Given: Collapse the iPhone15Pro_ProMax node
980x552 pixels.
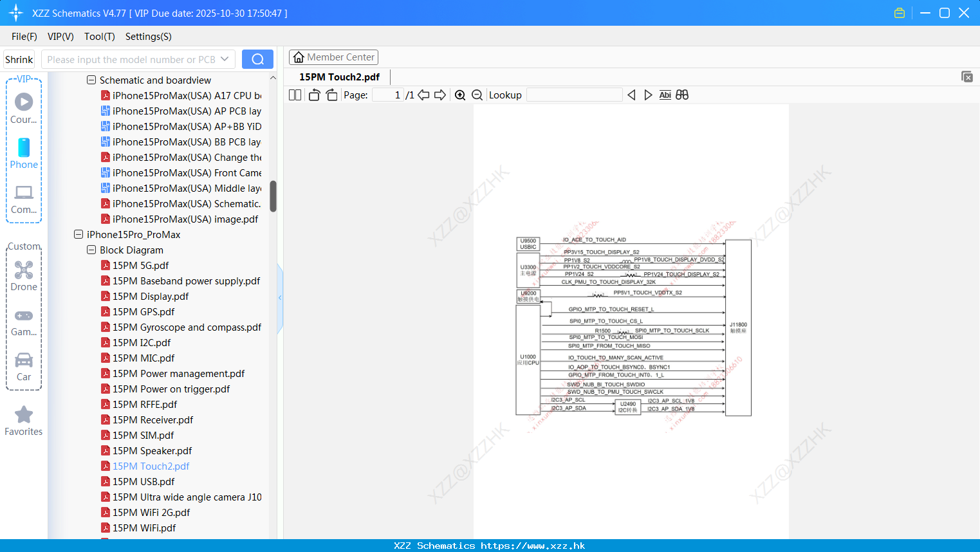Looking at the screenshot, I should 79,235.
